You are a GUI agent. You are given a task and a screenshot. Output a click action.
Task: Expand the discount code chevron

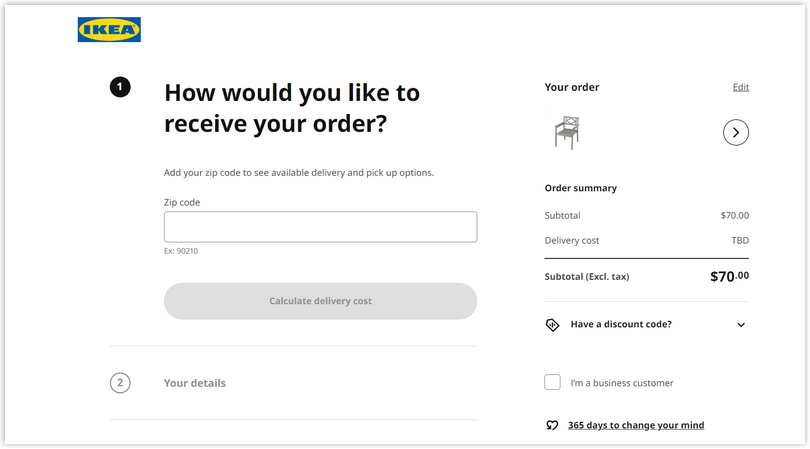pos(741,325)
